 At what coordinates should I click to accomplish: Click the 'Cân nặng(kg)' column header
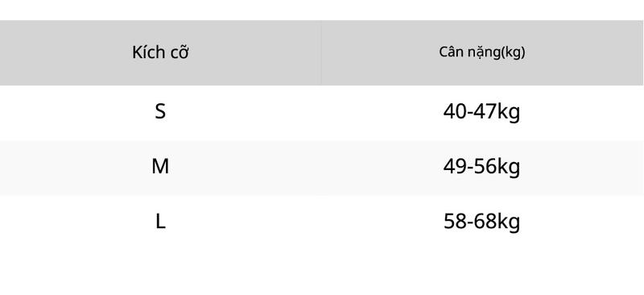point(481,52)
